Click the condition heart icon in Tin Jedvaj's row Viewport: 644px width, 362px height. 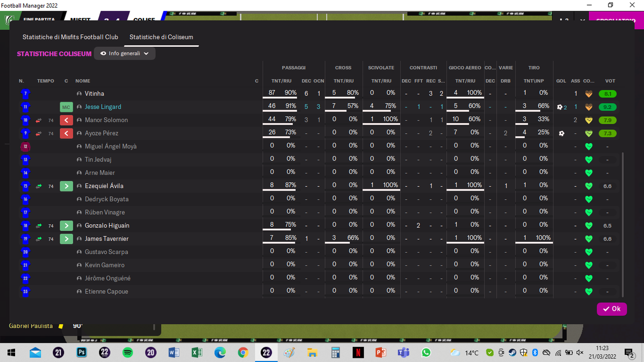pyautogui.click(x=589, y=159)
